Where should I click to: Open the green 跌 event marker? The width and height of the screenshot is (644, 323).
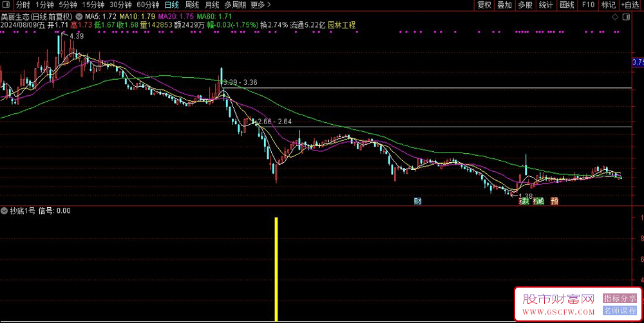click(x=526, y=201)
